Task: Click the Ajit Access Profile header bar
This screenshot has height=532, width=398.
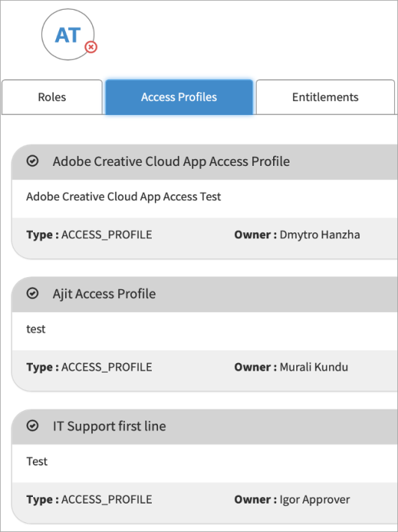Action: point(205,294)
